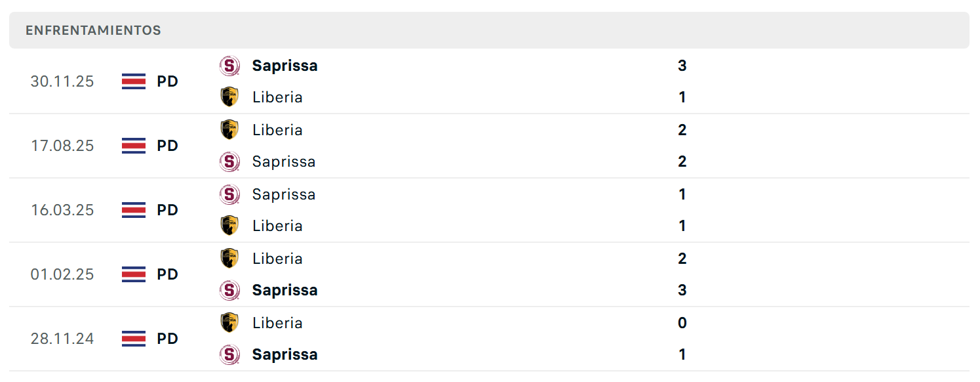Open PD league label on 01.02.25 row
This screenshot has height=382, width=980.
[168, 274]
